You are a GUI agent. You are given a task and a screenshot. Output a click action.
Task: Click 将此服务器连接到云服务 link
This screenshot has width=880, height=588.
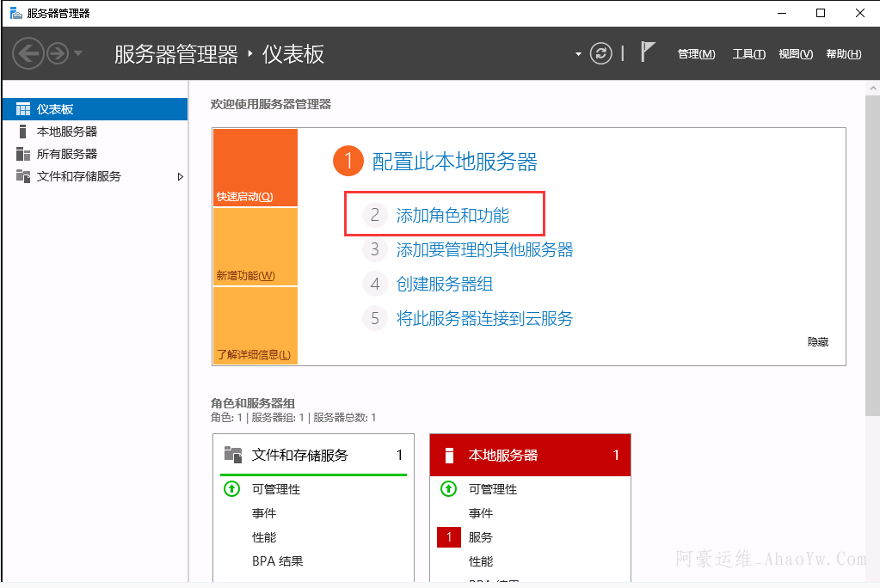[484, 318]
